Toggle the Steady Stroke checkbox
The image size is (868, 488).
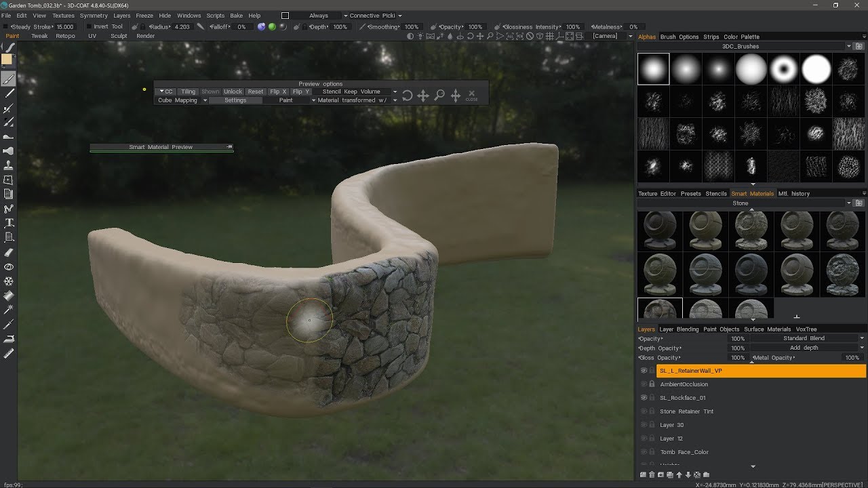click(5, 27)
